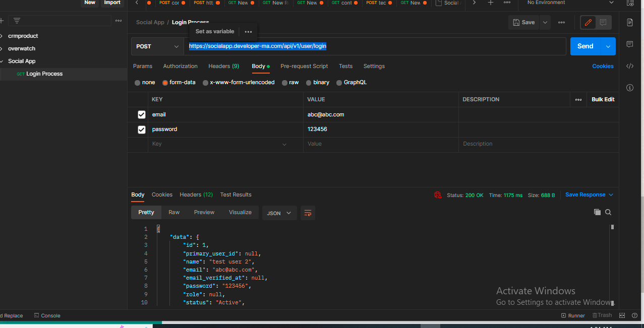Open the comments icon in right sidebar
The width and height of the screenshot is (644, 328).
pyautogui.click(x=630, y=44)
